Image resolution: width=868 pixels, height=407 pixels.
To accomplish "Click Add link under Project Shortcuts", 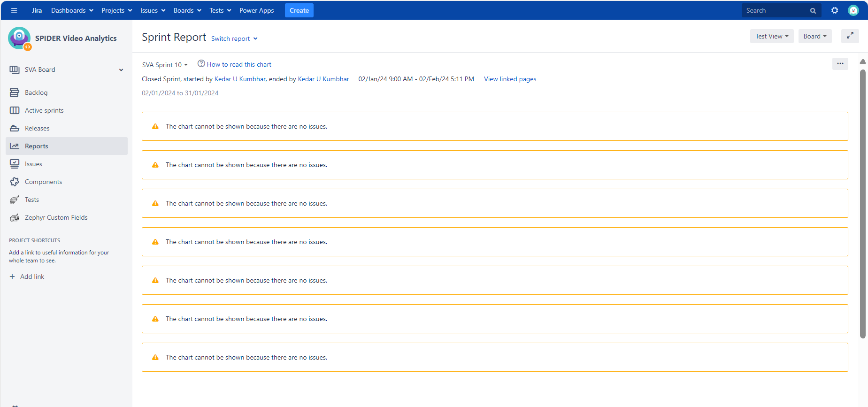I will point(32,276).
